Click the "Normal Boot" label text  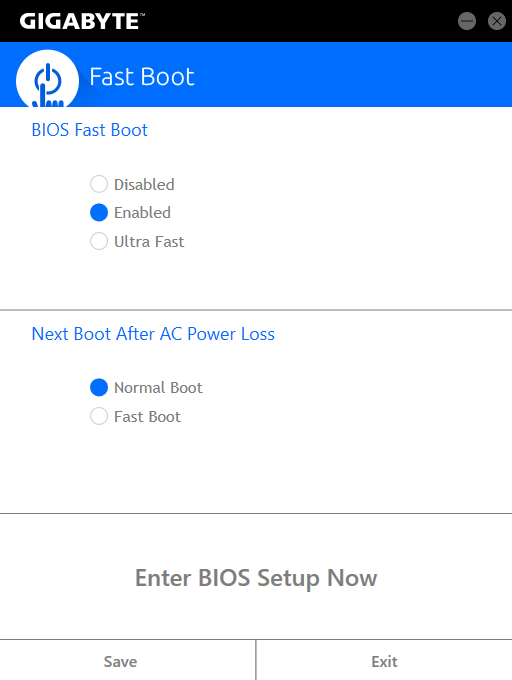point(158,388)
